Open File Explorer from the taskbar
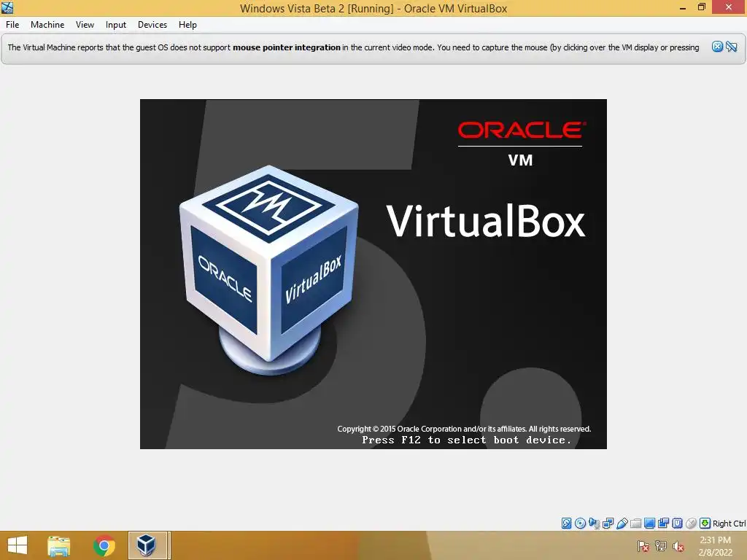This screenshot has width=747, height=560. coord(59,545)
